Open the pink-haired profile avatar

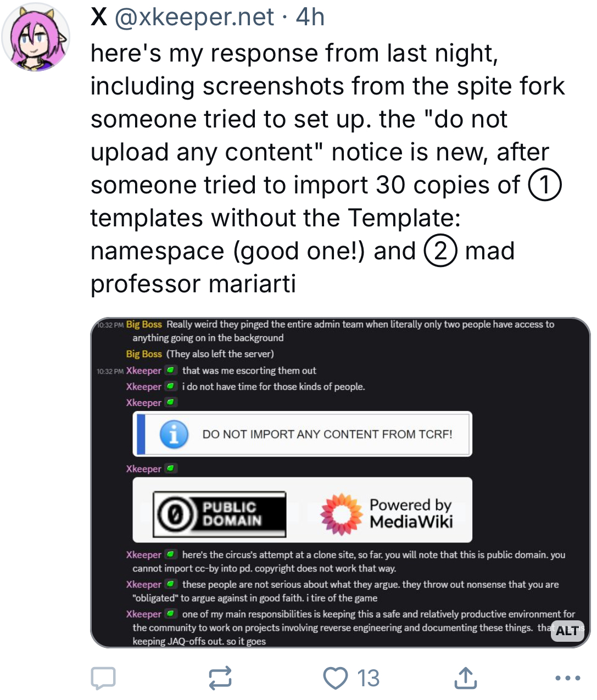(36, 37)
